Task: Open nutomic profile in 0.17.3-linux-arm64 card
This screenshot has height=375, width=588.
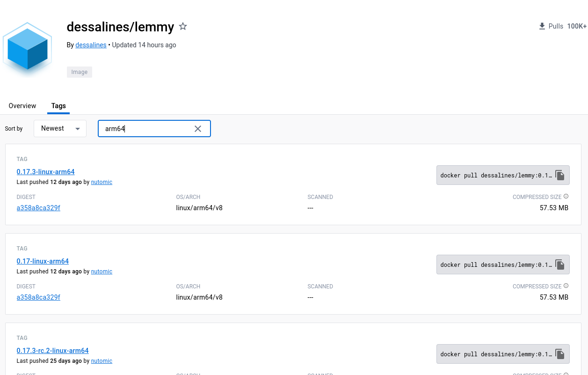Action: 102,182
